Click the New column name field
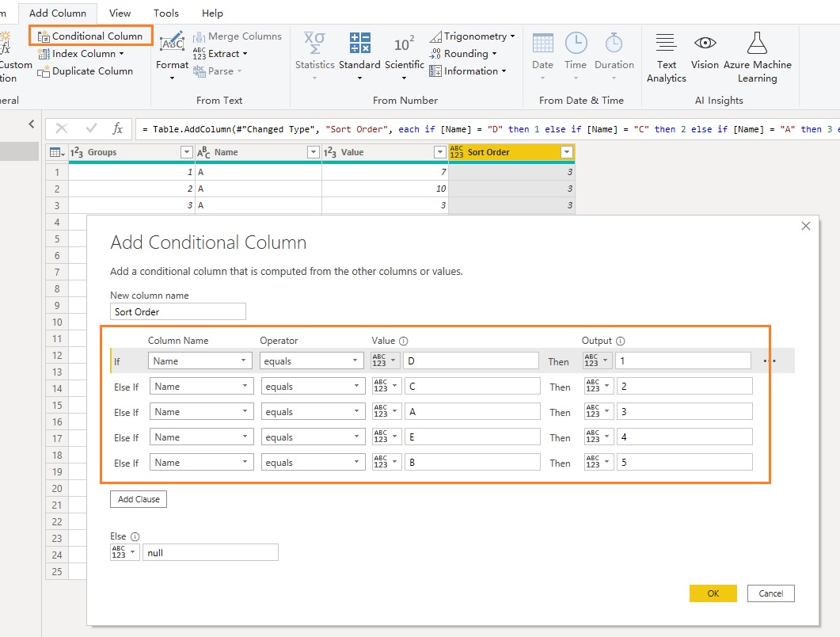Image resolution: width=840 pixels, height=637 pixels. (x=178, y=311)
